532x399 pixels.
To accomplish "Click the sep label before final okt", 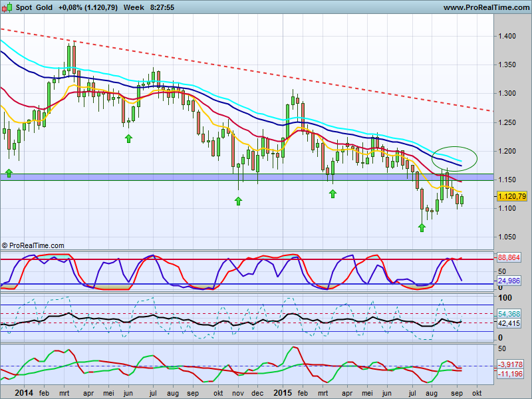I will click(457, 393).
